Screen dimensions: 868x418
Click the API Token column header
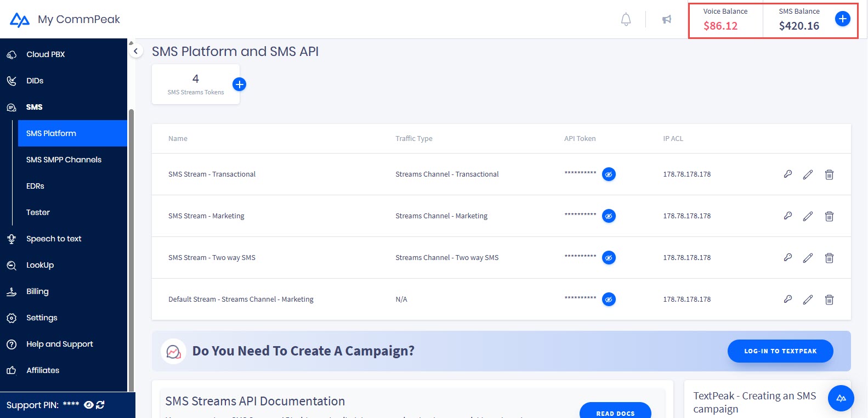point(580,139)
